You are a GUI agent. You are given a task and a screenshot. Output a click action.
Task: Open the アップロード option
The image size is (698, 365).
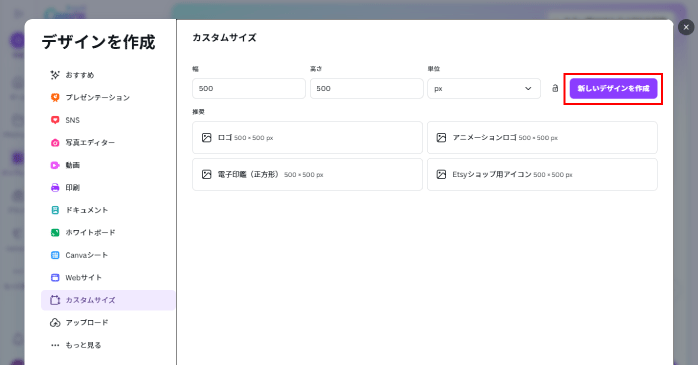108,323
